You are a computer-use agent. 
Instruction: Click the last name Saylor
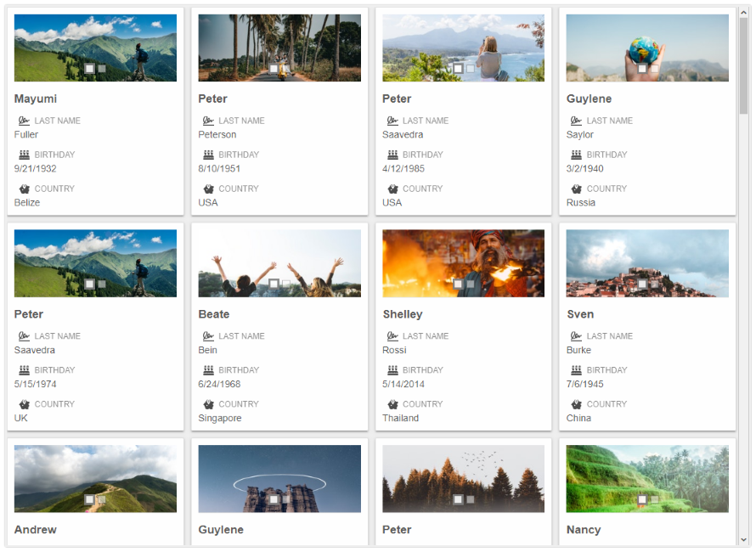click(580, 134)
